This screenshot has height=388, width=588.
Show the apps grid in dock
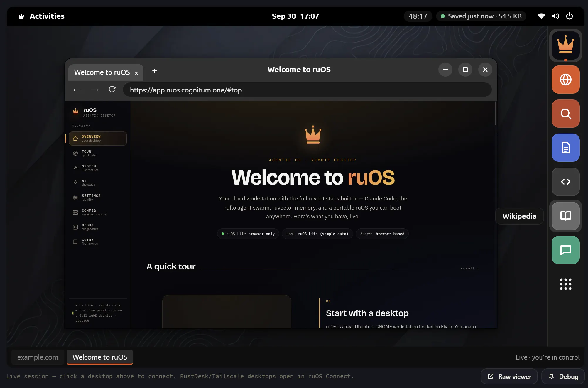[x=565, y=284]
